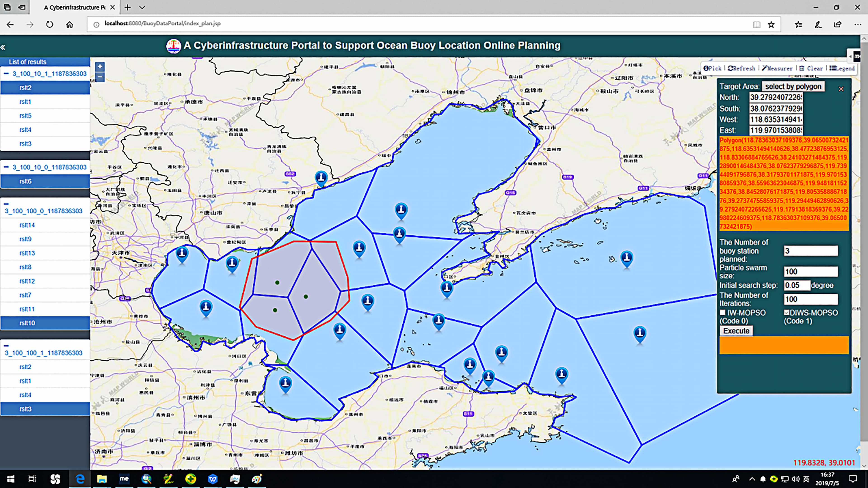The width and height of the screenshot is (868, 488).
Task: Collapse the 3_100_10_1_1187836303 result group
Action: click(x=6, y=73)
